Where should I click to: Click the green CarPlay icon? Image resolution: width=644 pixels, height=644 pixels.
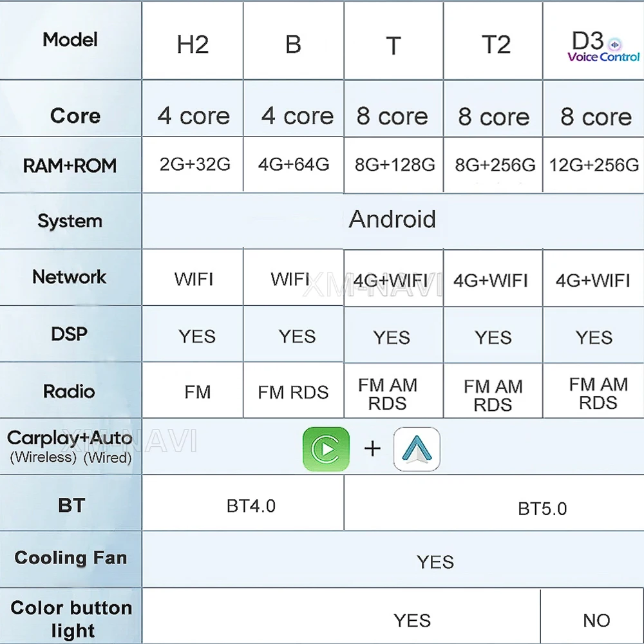pyautogui.click(x=326, y=448)
